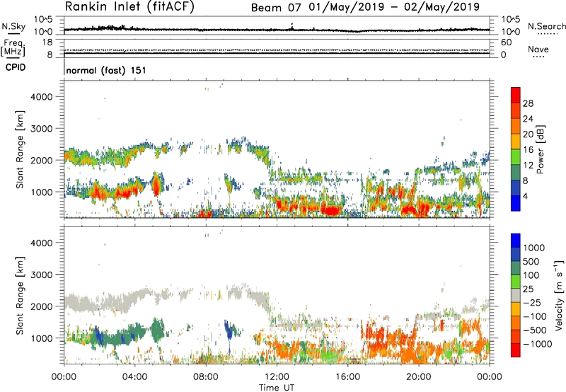
Task: Click the "-1000" tick on Velocity colorbar
Action: 538,344
